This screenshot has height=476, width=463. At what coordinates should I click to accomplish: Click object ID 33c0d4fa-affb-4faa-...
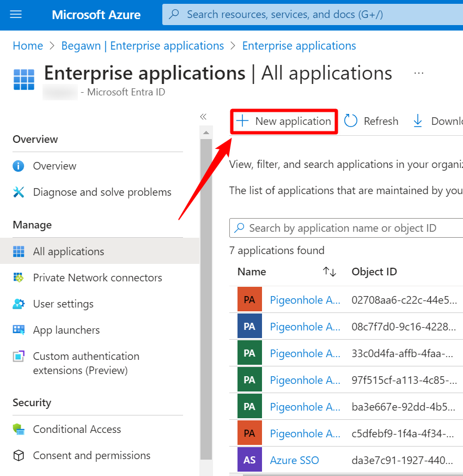pyautogui.click(x=403, y=353)
